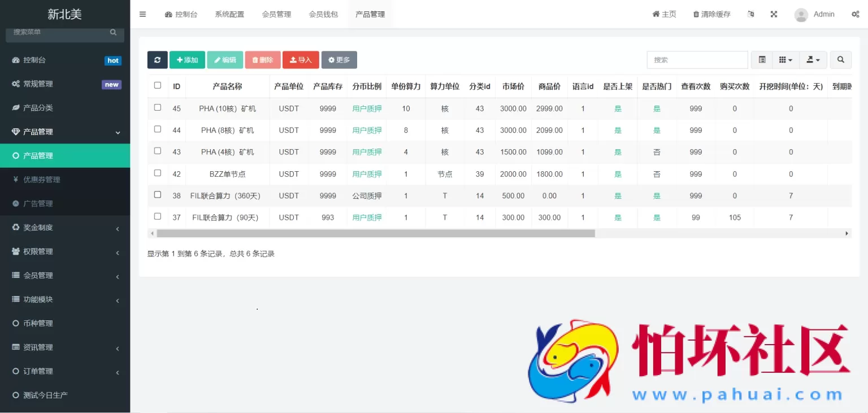Screen dimensions: 868x413
Task: Check the select-all checkbox in table header
Action: pyautogui.click(x=158, y=85)
